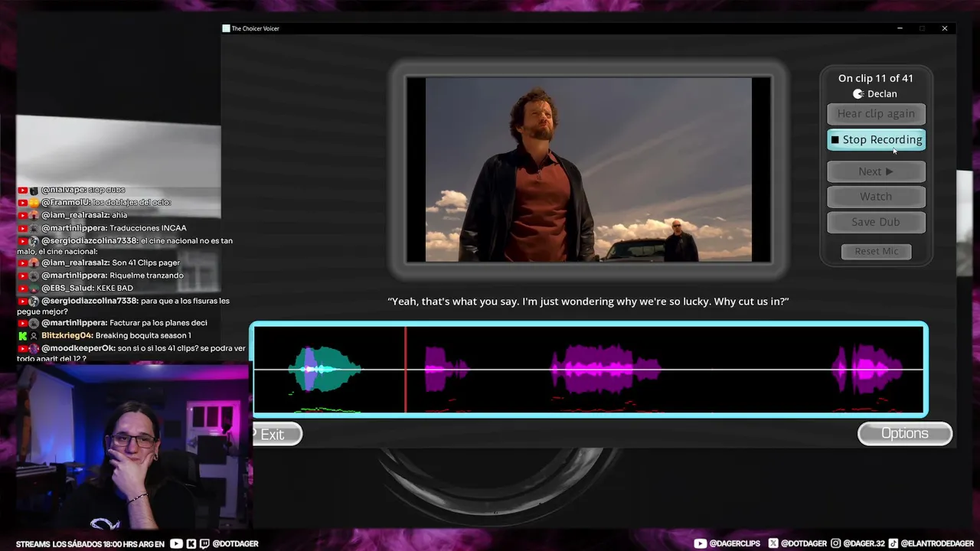This screenshot has height=551, width=980.
Task: Click the red playhead line in the waveform
Action: [406, 370]
